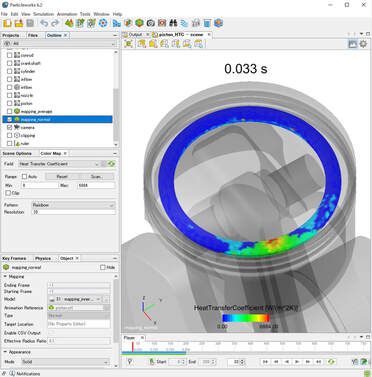Enable the Clip checkbox in Color Map

pyautogui.click(x=8, y=193)
